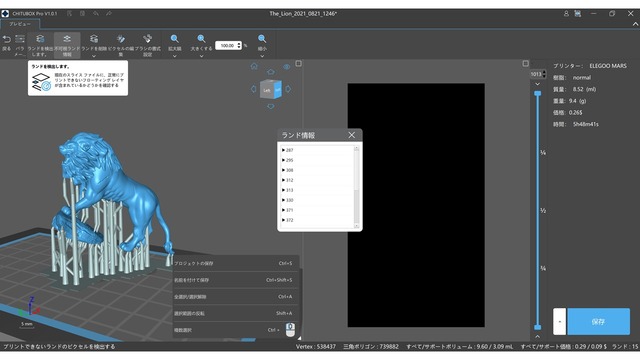Open the dropdown arrow beside the 保存 button
This screenshot has height=360, width=640.
pos(560,322)
